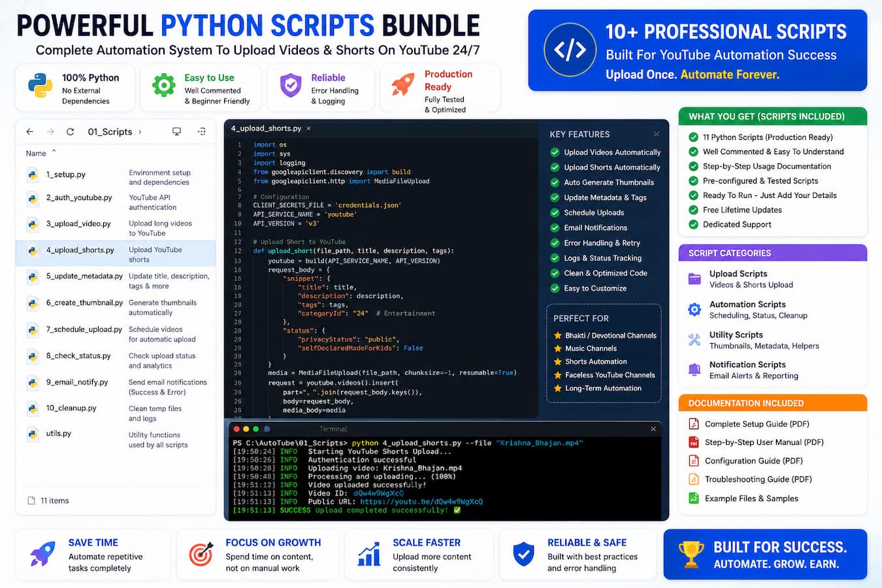
Task: Toggle Upload Shorts Automatically checkmark
Action: [555, 167]
